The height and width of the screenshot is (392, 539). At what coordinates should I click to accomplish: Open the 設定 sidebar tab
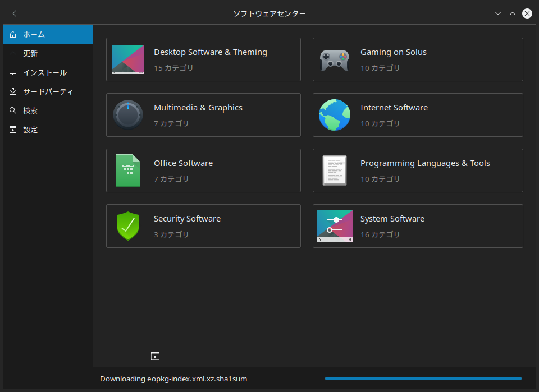tap(48, 130)
